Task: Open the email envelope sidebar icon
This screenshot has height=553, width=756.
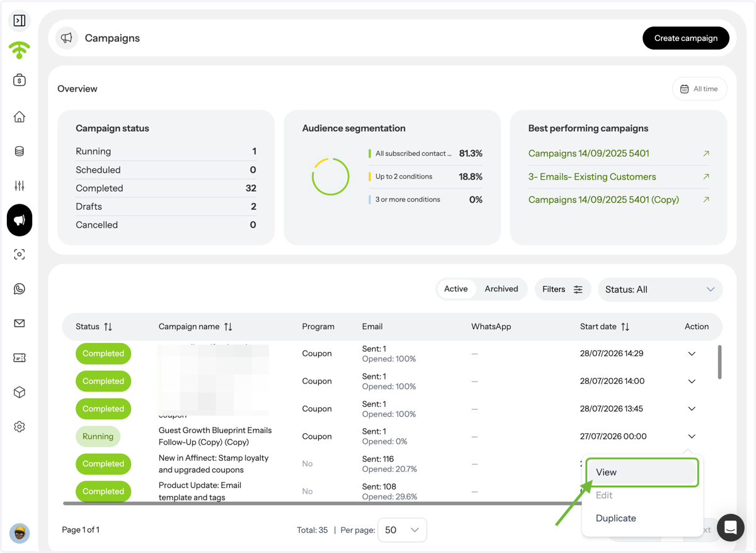Action: click(x=20, y=323)
